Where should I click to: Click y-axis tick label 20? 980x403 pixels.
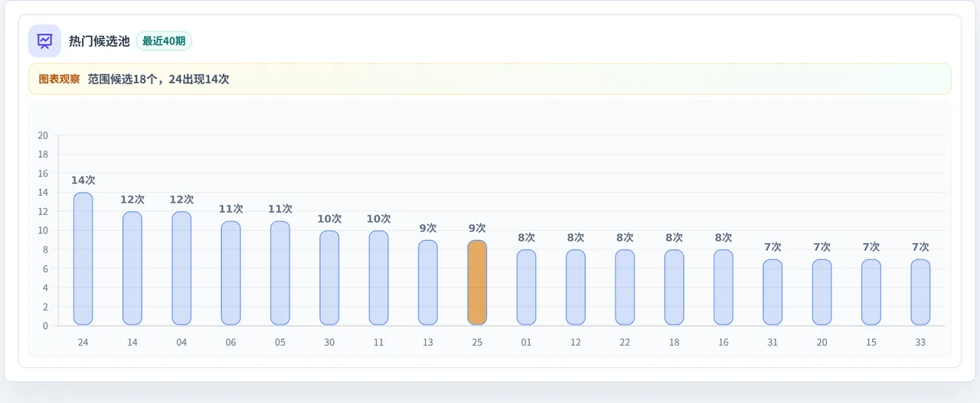[43, 135]
